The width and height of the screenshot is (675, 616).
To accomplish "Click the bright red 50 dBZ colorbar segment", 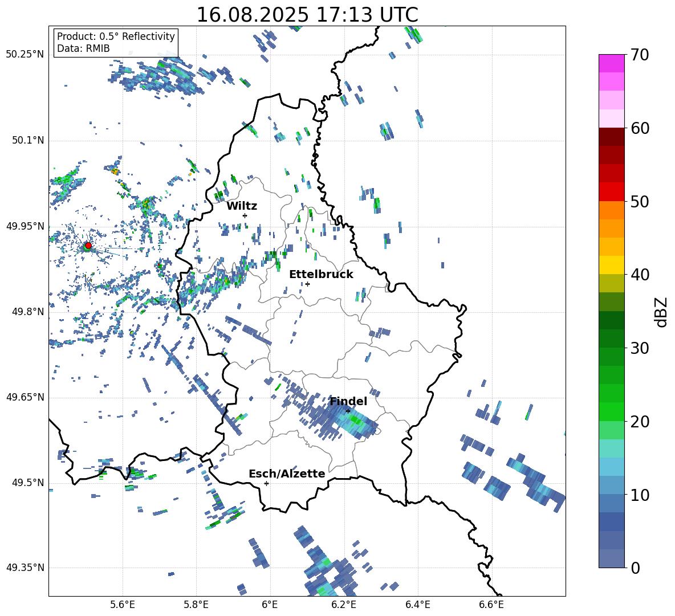I will (x=611, y=192).
